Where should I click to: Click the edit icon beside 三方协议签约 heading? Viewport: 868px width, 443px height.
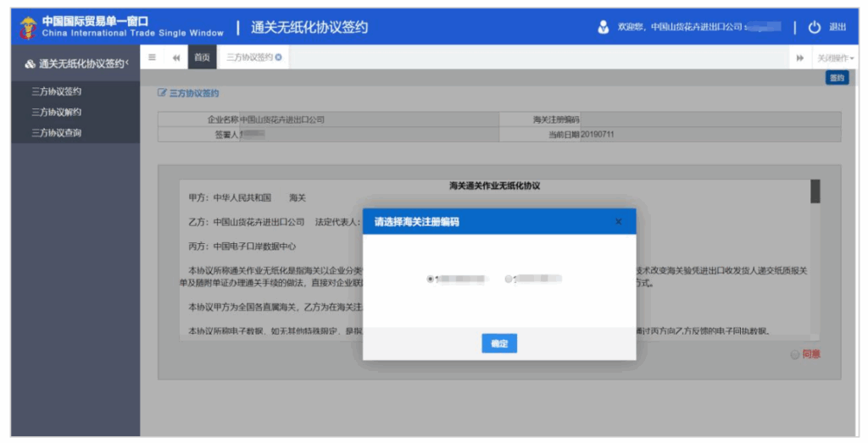(x=162, y=93)
